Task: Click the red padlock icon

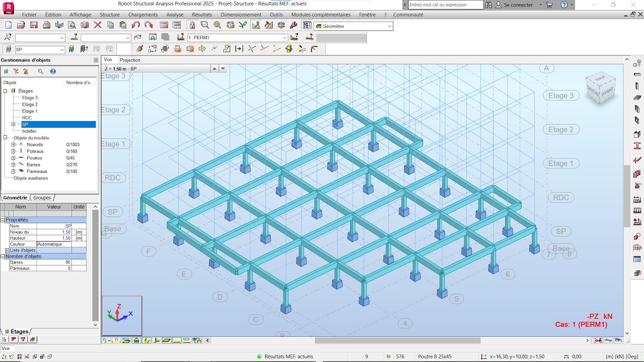Action: coord(192,25)
